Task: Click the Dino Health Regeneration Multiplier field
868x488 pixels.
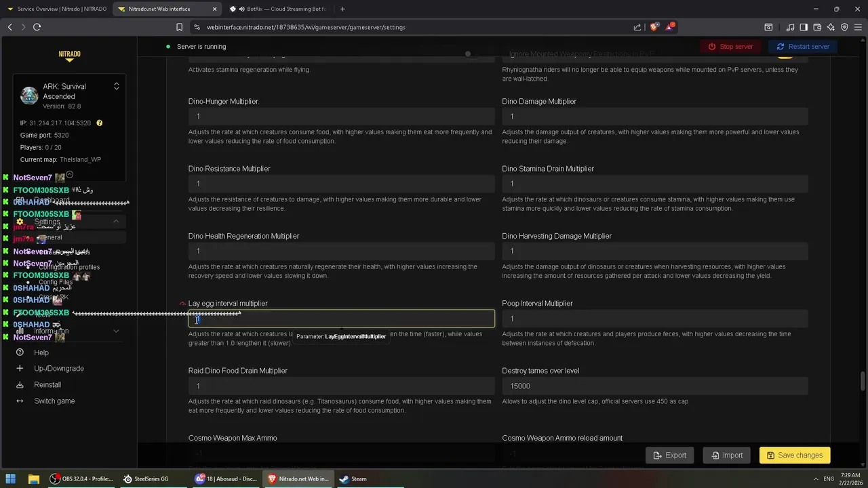Action: coord(341,251)
